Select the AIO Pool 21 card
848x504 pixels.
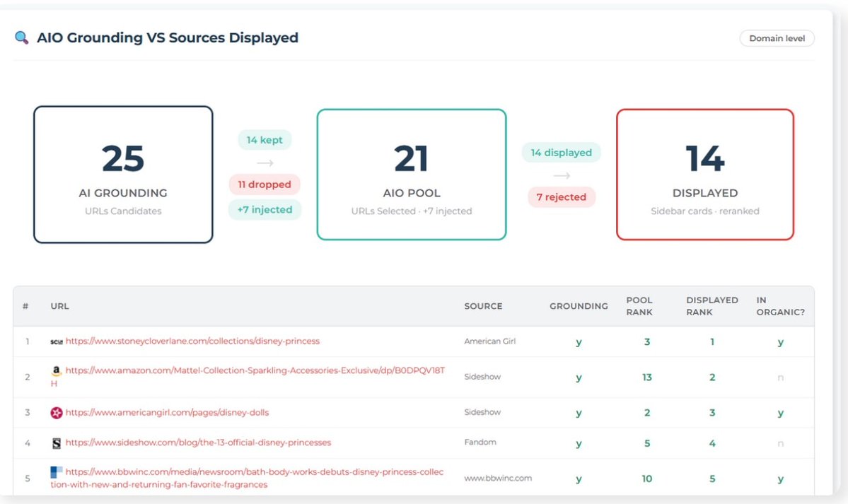pyautogui.click(x=412, y=174)
